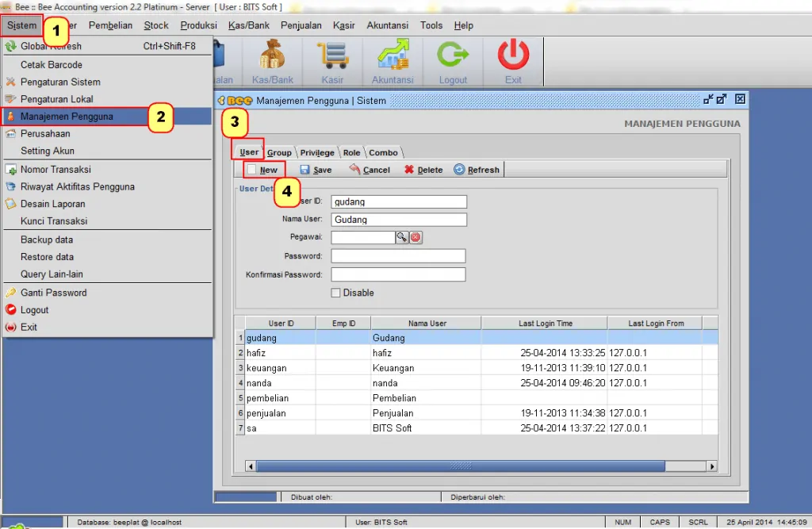
Task: Detach the Manajemen Pengguna internal window
Action: pyautogui.click(x=722, y=99)
